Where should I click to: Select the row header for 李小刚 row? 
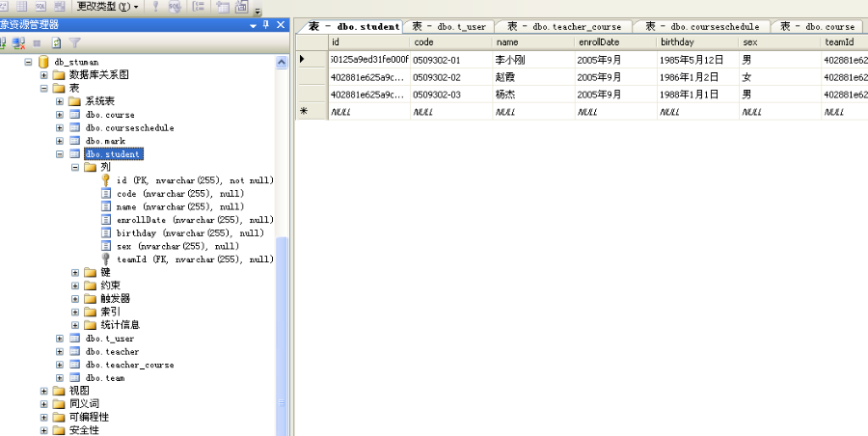point(312,59)
